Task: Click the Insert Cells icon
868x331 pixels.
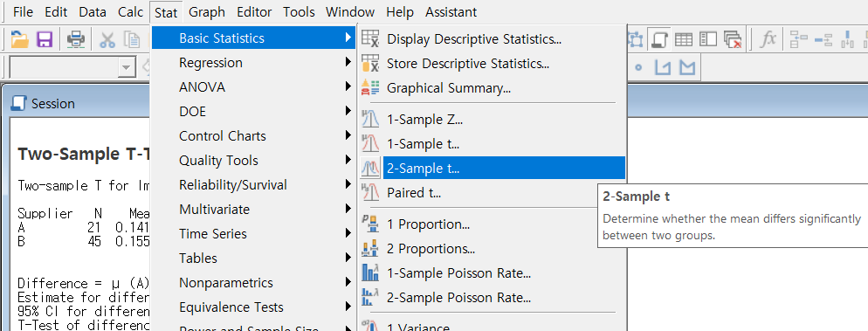Action: [799, 38]
